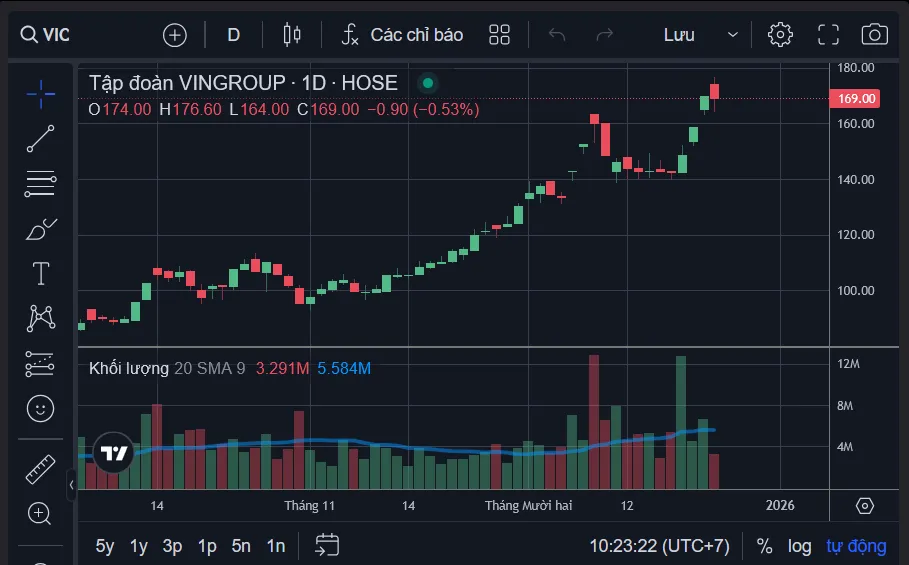Redo the last chart action
Screen dimensions: 909x565
(605, 35)
